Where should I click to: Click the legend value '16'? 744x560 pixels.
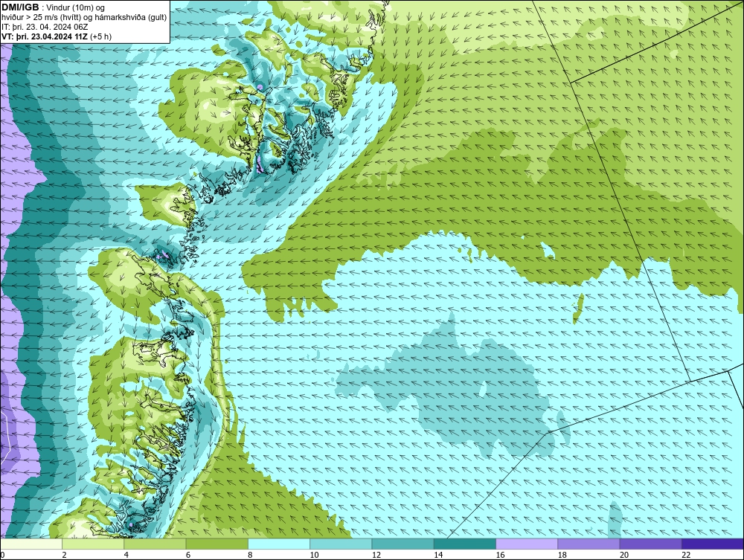click(500, 555)
